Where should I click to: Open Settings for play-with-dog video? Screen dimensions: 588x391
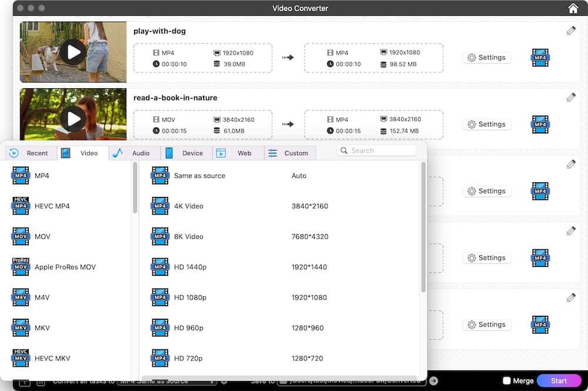pyautogui.click(x=486, y=58)
